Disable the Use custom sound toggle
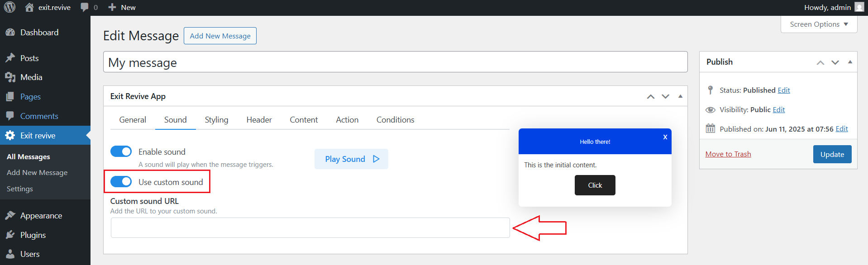Image resolution: width=868 pixels, height=265 pixels. pyautogui.click(x=121, y=182)
